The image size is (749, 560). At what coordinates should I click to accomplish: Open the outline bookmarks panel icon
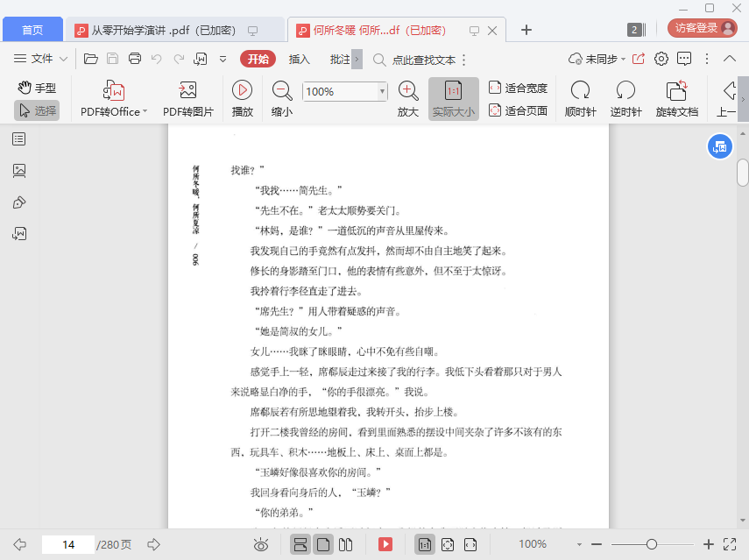19,139
